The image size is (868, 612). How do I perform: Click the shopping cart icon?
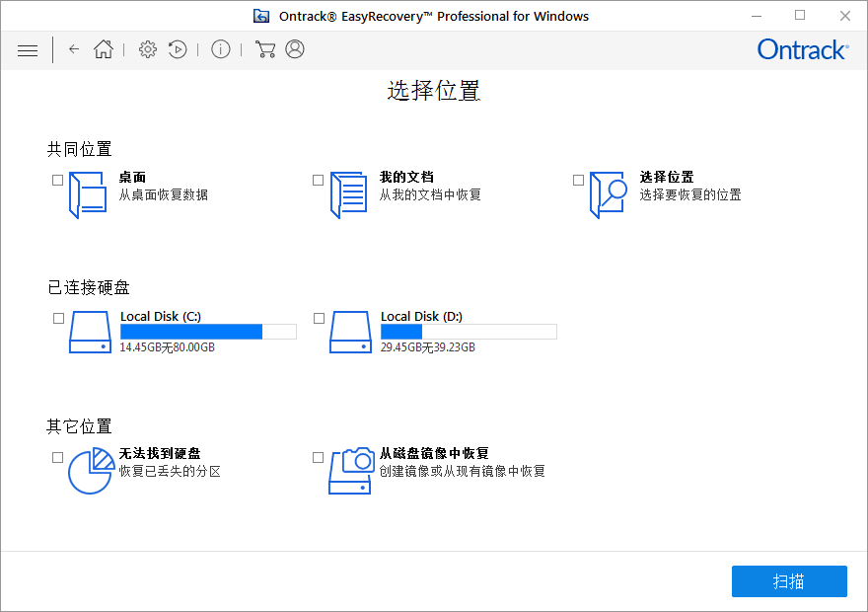[x=265, y=49]
